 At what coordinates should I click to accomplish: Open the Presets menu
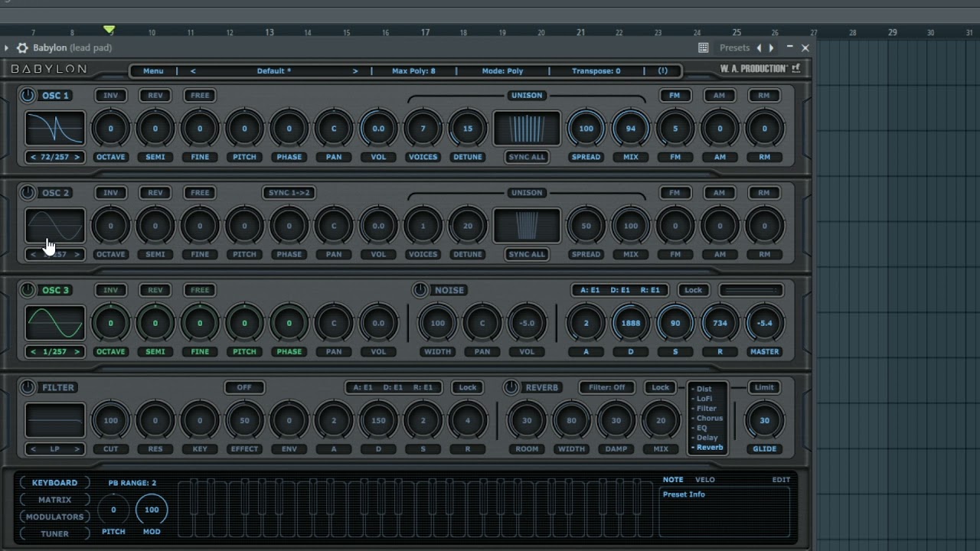(x=734, y=47)
